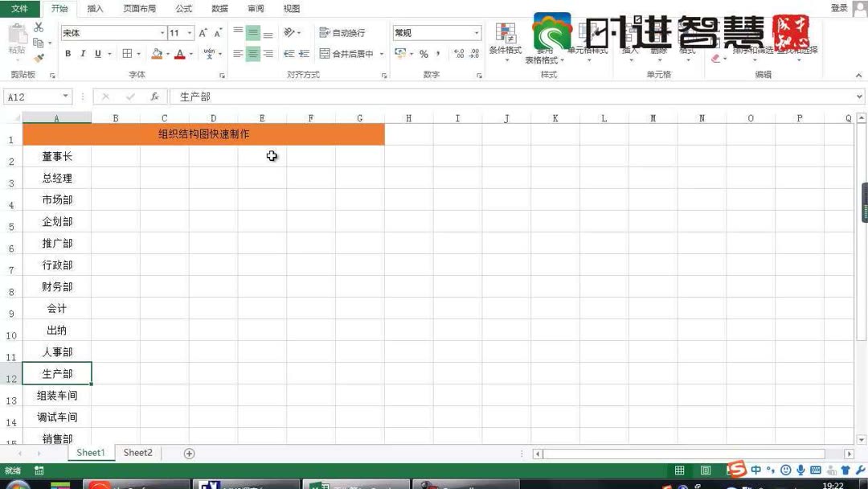Enable center alignment for cell text

click(x=252, y=53)
